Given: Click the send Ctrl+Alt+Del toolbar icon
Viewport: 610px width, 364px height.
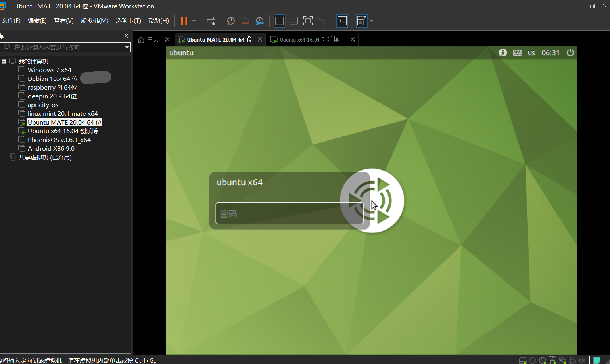Looking at the screenshot, I should pos(211,21).
